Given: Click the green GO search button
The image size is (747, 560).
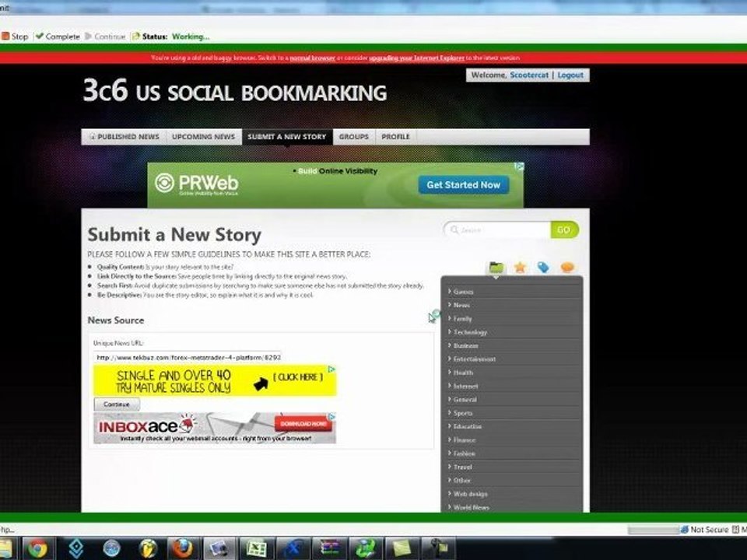Looking at the screenshot, I should point(564,230).
